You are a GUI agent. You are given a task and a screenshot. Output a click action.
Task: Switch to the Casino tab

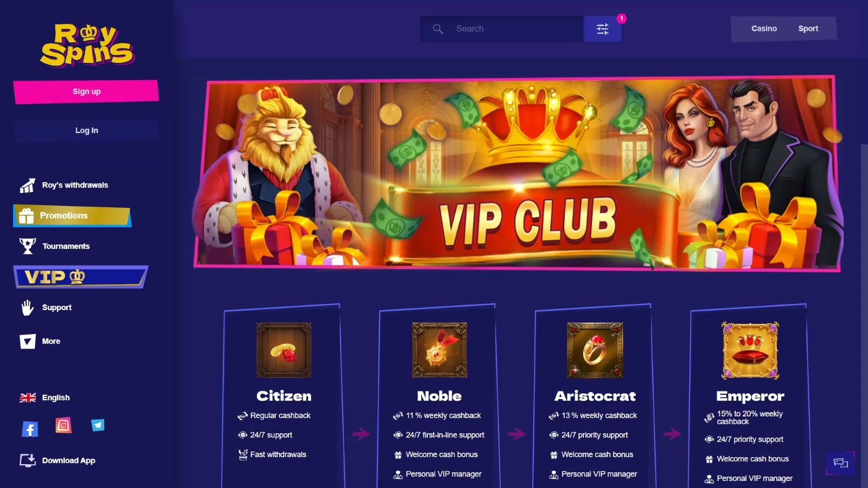click(764, 29)
